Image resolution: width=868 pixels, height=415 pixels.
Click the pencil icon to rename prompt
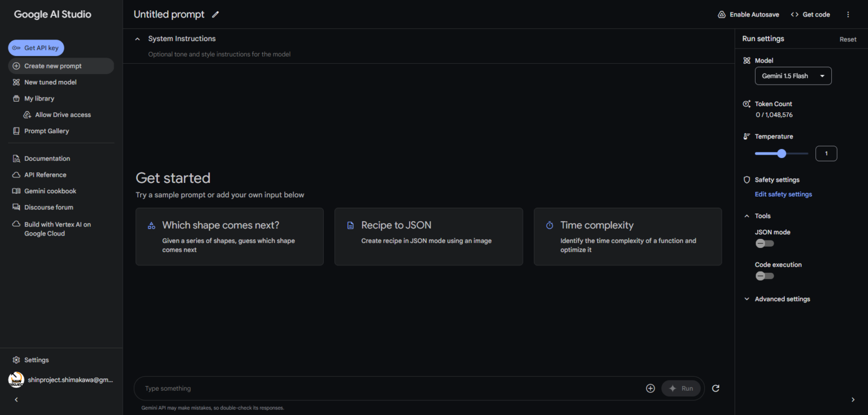[x=215, y=15]
